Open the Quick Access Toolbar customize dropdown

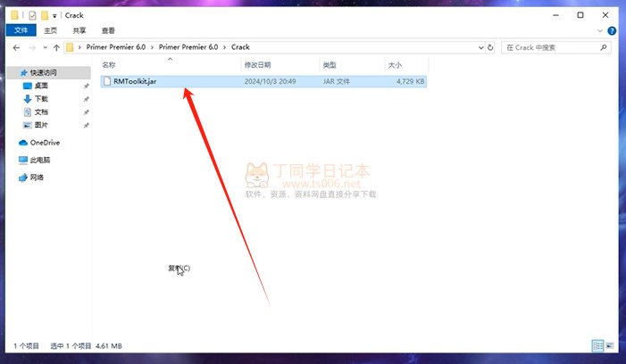pyautogui.click(x=54, y=16)
